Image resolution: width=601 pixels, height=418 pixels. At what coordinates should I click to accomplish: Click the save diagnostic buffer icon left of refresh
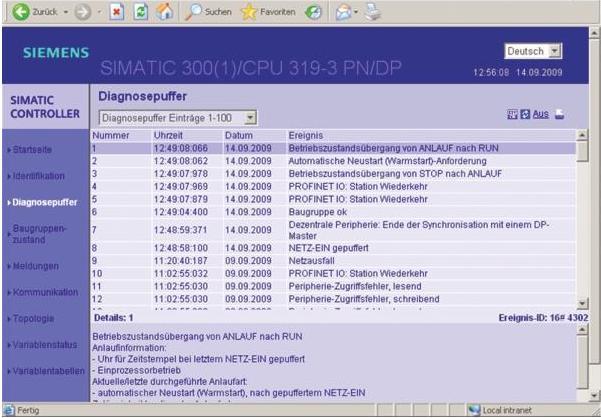512,114
